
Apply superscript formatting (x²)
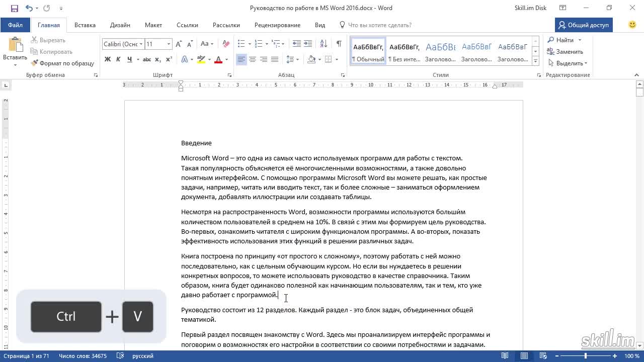tap(169, 59)
